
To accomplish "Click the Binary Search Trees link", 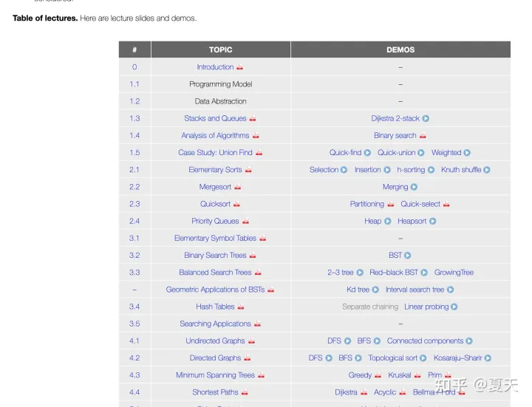I will point(215,255).
